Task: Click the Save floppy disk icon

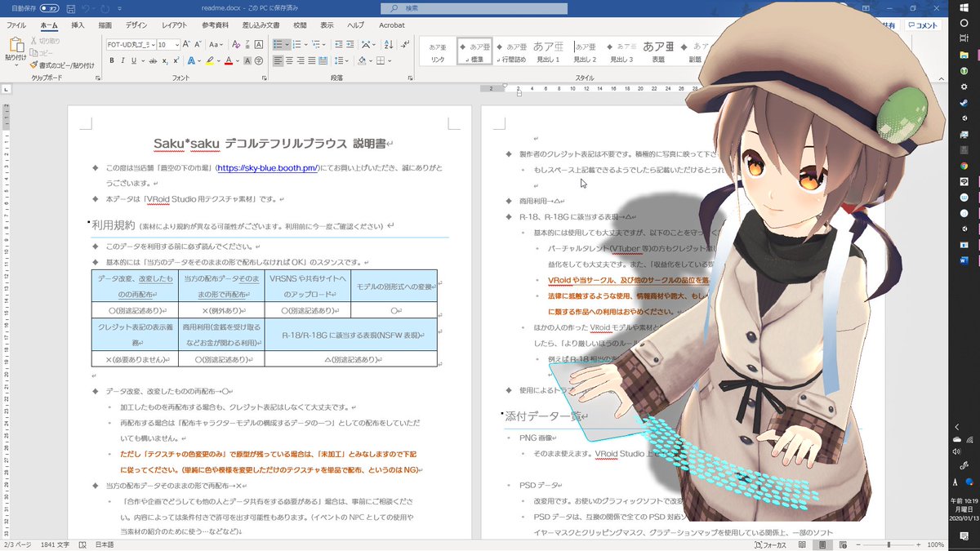Action: (73, 7)
